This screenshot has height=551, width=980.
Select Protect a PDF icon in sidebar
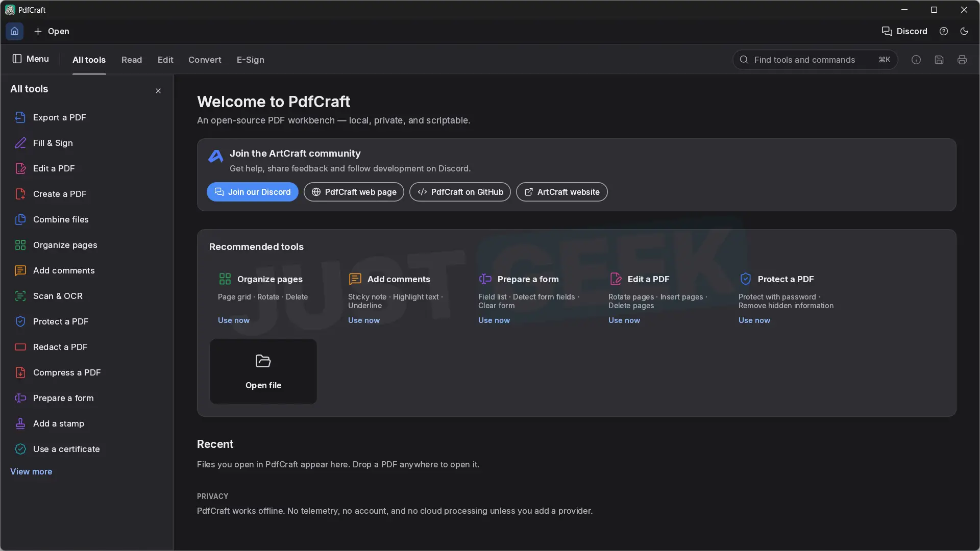(x=20, y=321)
